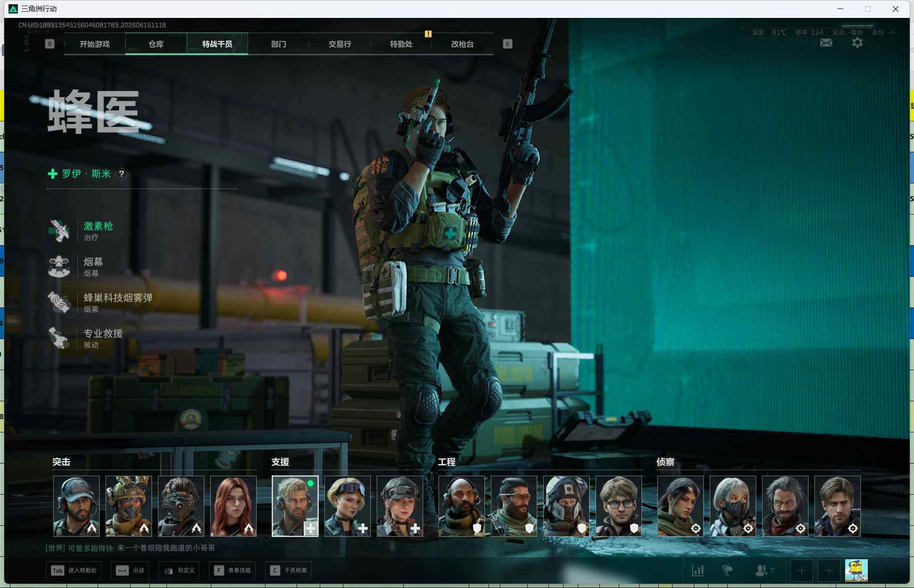Click the CN UID text string
The image size is (914, 588).
coord(92,25)
